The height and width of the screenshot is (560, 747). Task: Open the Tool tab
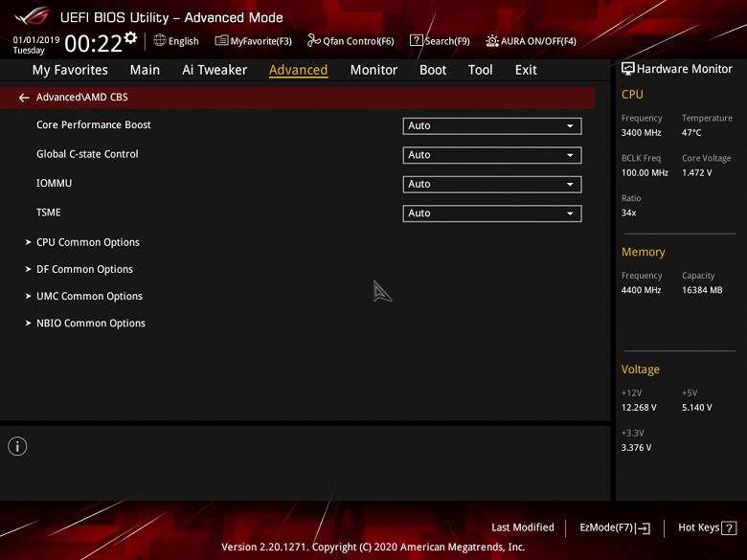coord(480,70)
